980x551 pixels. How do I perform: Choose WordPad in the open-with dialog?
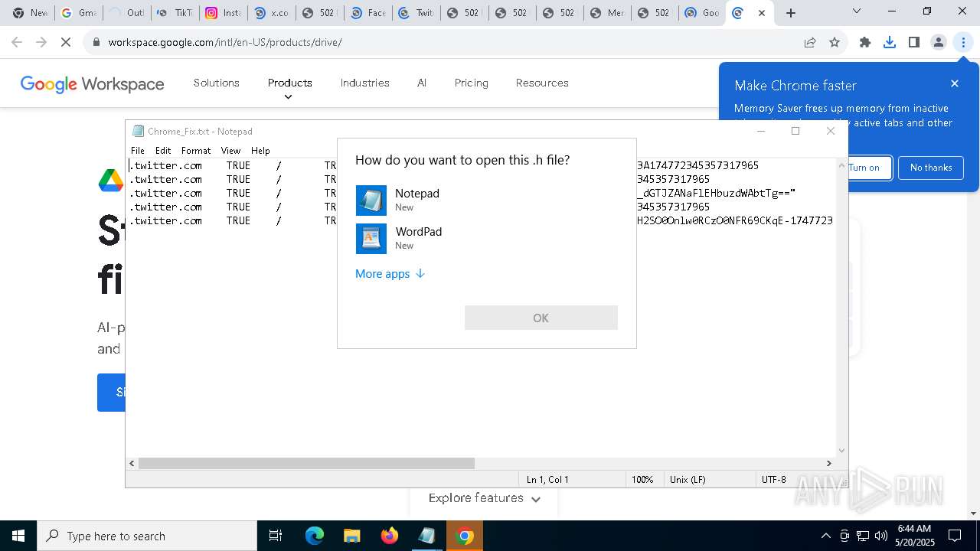pyautogui.click(x=486, y=239)
